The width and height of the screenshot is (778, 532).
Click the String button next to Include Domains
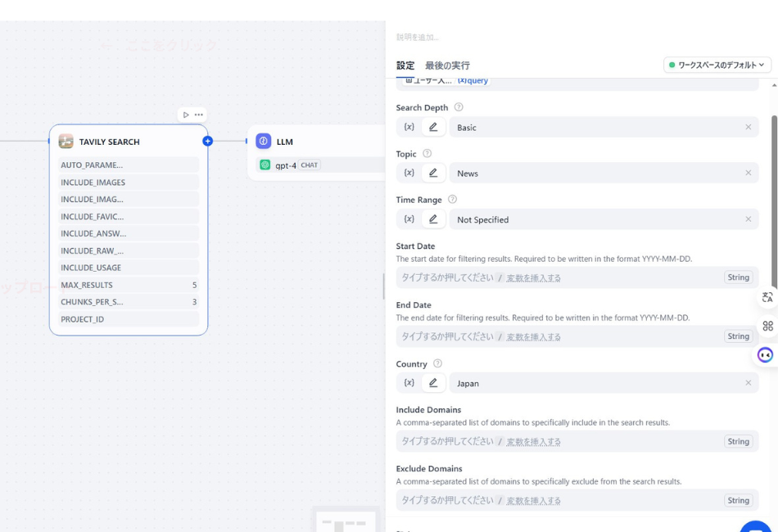click(738, 441)
